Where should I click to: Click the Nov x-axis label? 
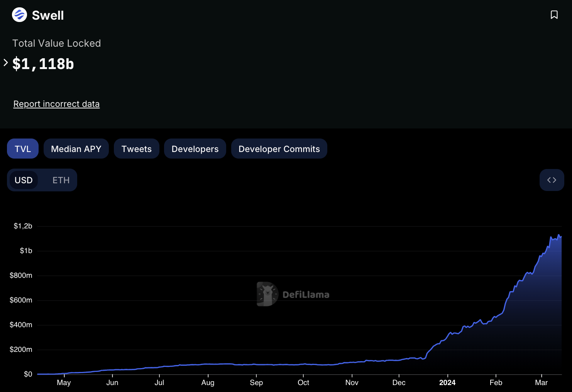[352, 383]
